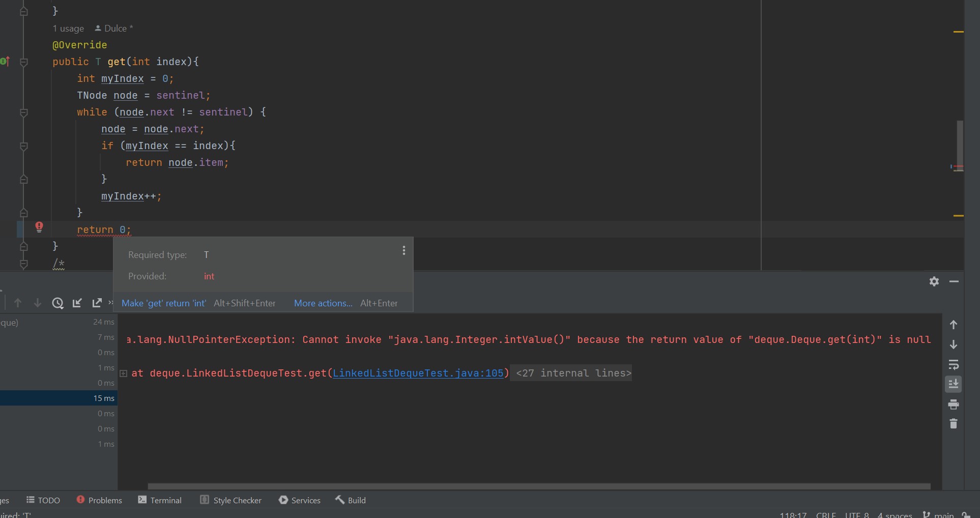980x518 pixels.
Task: Click the '1 usage' inlay hint
Action: [68, 28]
